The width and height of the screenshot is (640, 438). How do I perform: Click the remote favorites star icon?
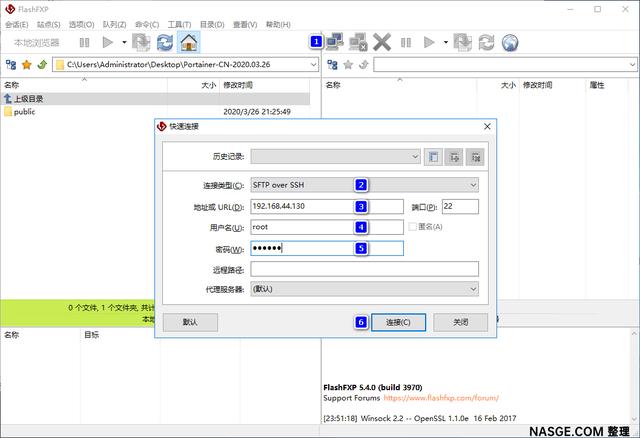coord(348,64)
